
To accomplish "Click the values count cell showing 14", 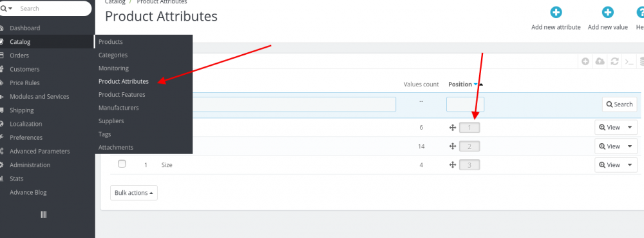I will click(x=421, y=146).
